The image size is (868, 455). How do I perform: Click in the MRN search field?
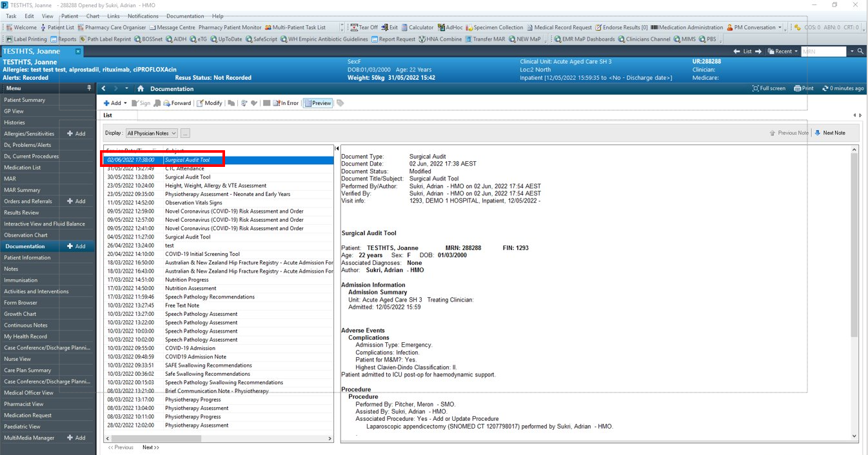(824, 51)
